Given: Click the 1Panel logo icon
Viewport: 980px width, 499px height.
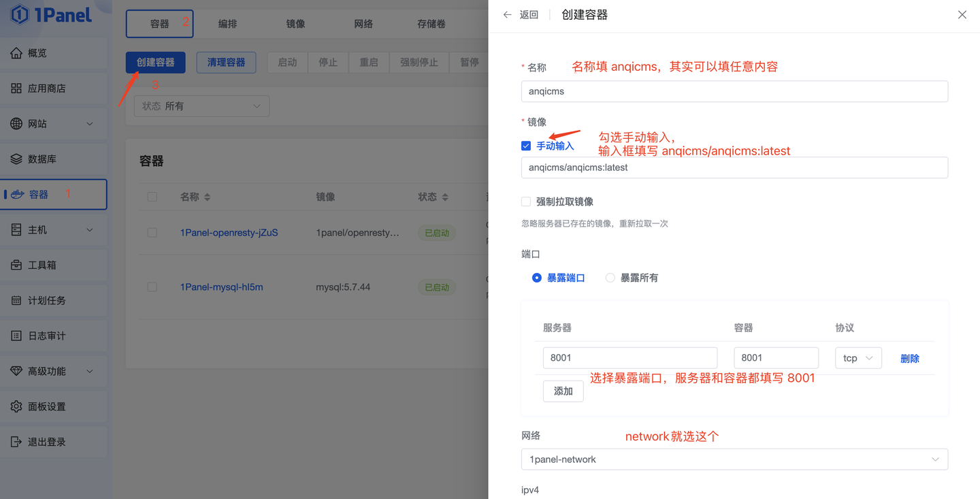Looking at the screenshot, I should pos(20,14).
